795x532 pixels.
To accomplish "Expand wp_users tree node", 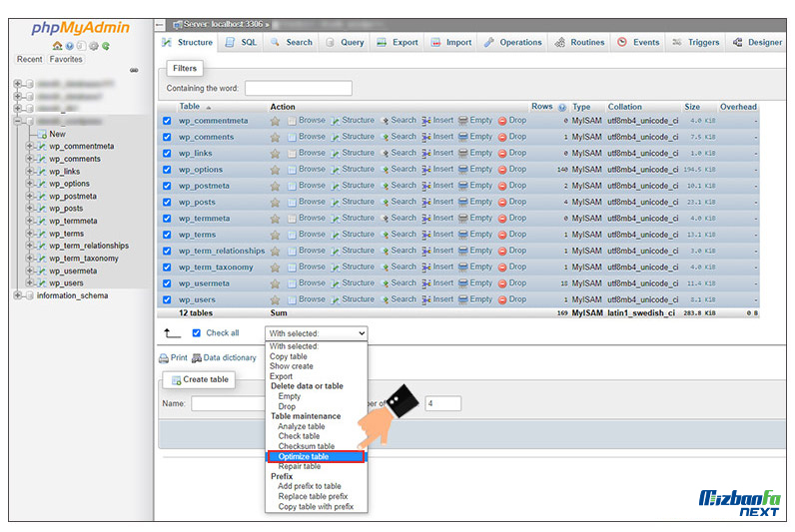I will click(29, 283).
